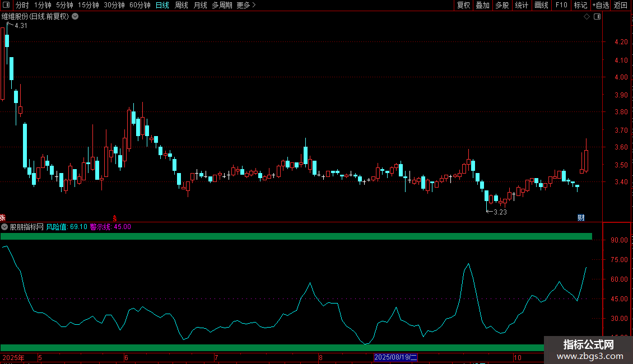Click the red $ marker on chart
Viewport: 633px width, 364px height.
(x=115, y=217)
